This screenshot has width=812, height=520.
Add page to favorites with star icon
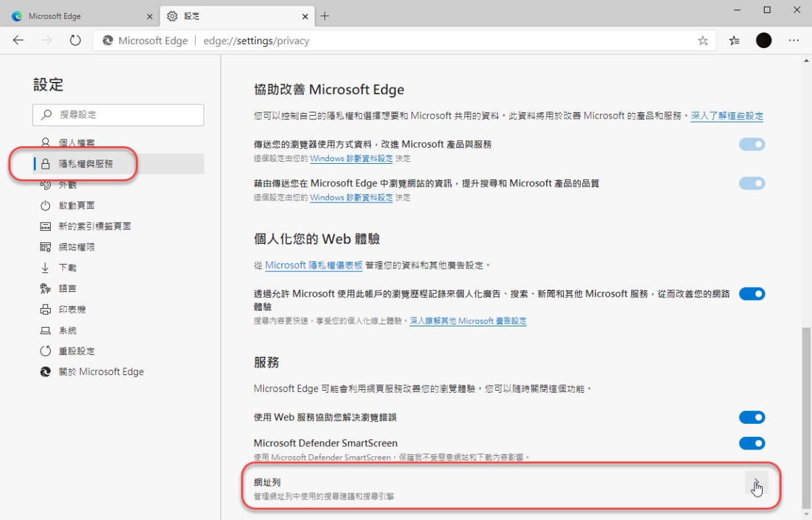point(703,41)
